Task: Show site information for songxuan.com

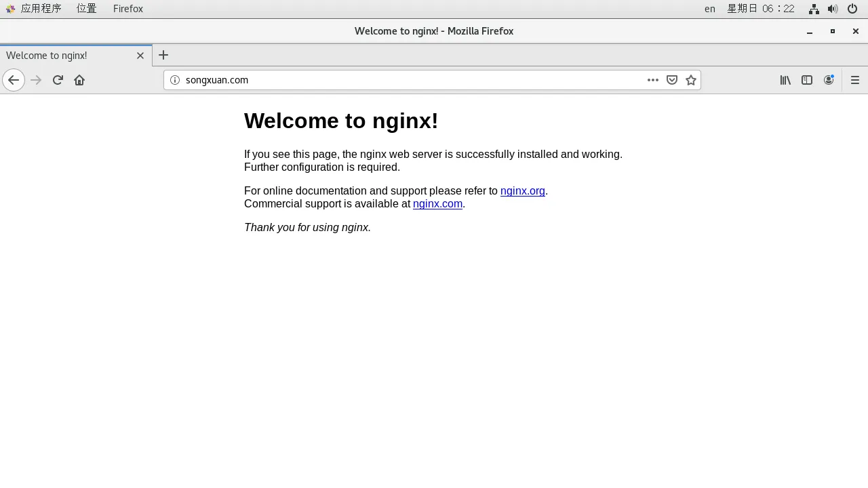Action: click(x=174, y=80)
